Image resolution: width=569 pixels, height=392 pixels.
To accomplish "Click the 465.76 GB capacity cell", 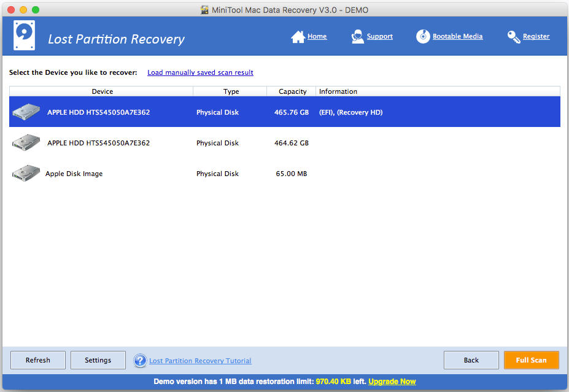I will (292, 112).
